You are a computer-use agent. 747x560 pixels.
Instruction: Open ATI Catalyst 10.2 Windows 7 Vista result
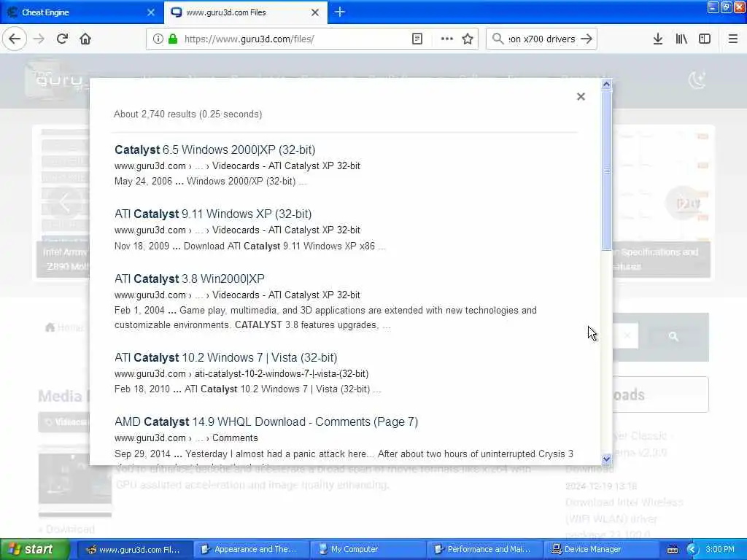[x=226, y=357]
